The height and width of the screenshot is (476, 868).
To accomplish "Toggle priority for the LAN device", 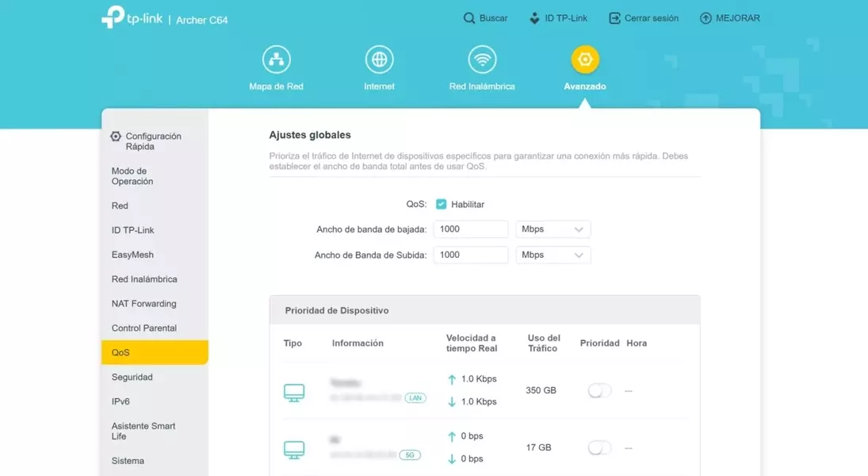I will pyautogui.click(x=599, y=390).
